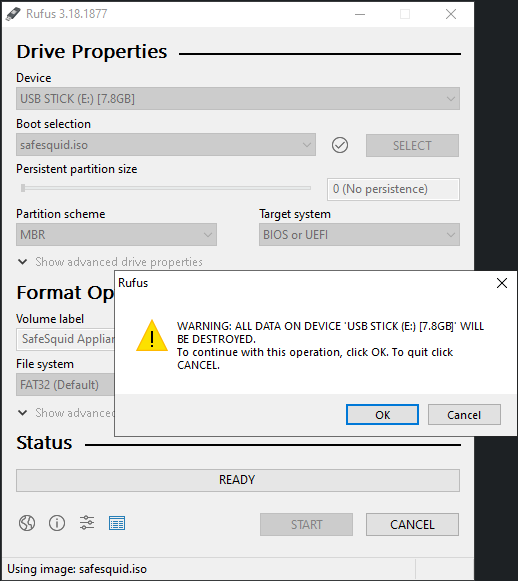Open the Device dropdown showing USB STICK
The image size is (518, 581).
coord(238,99)
